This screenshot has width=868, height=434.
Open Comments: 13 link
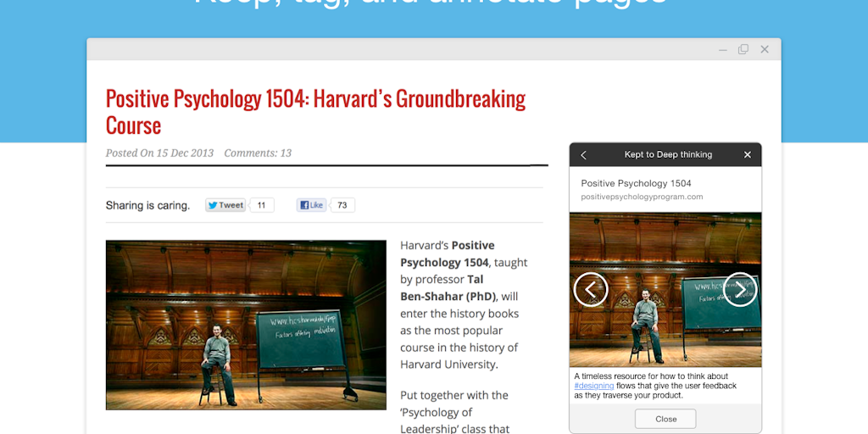258,153
